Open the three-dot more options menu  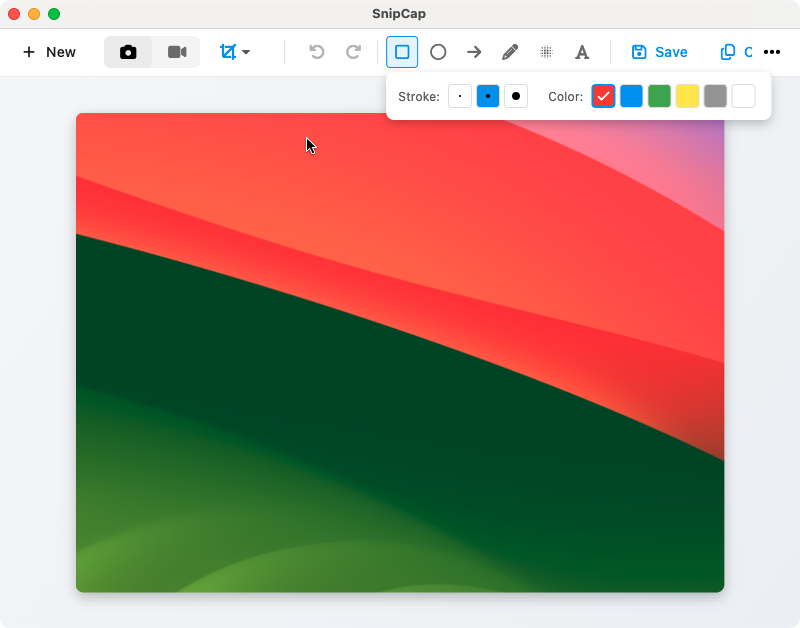click(772, 52)
